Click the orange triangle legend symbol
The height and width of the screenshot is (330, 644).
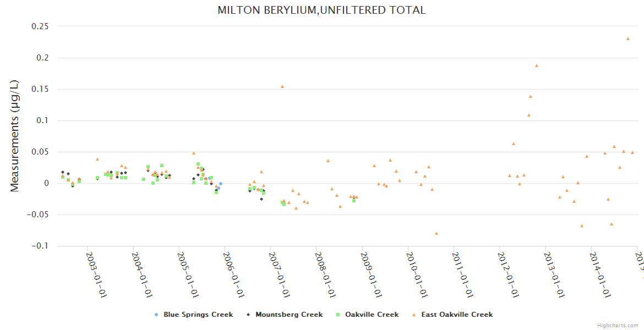(414, 315)
